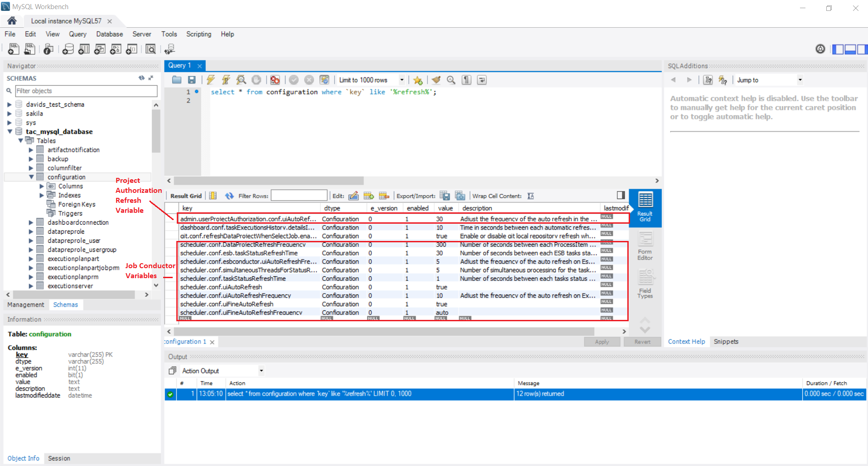Open the Limit to 1000 rows dropdown
Image resolution: width=868 pixels, height=466 pixels.
pos(402,80)
